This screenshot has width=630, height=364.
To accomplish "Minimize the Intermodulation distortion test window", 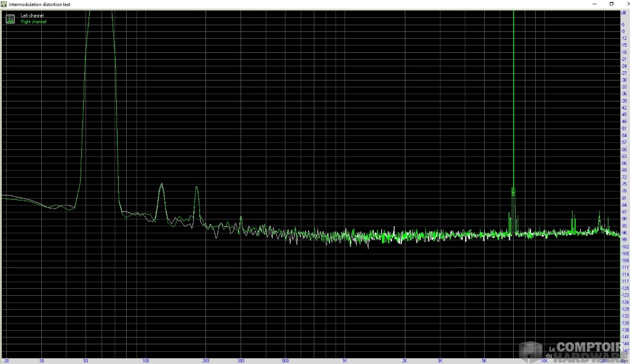I will point(596,4).
